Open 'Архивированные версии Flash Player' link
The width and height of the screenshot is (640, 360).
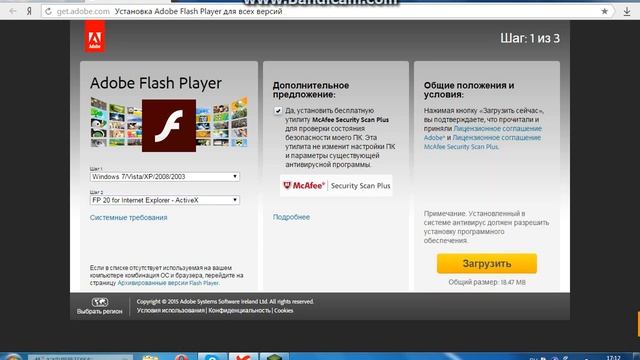tap(168, 283)
